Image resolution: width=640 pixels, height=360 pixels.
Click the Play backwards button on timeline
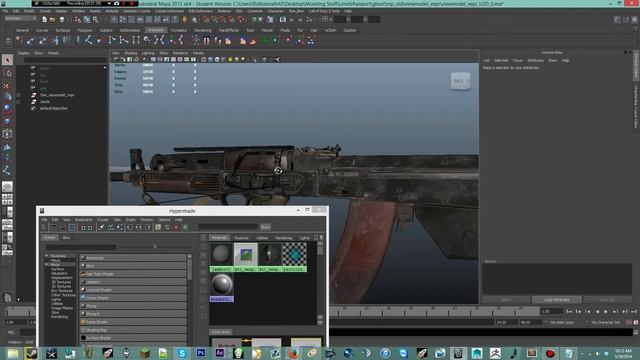point(597,311)
